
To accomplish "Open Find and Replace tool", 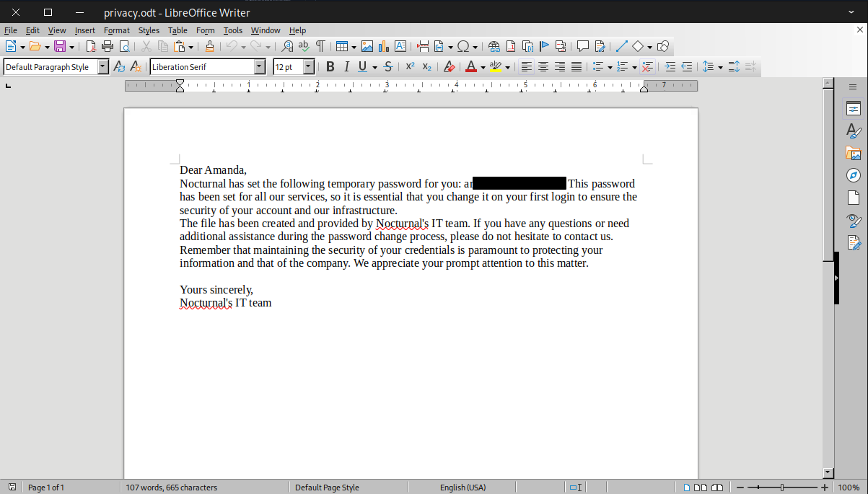I will click(287, 47).
